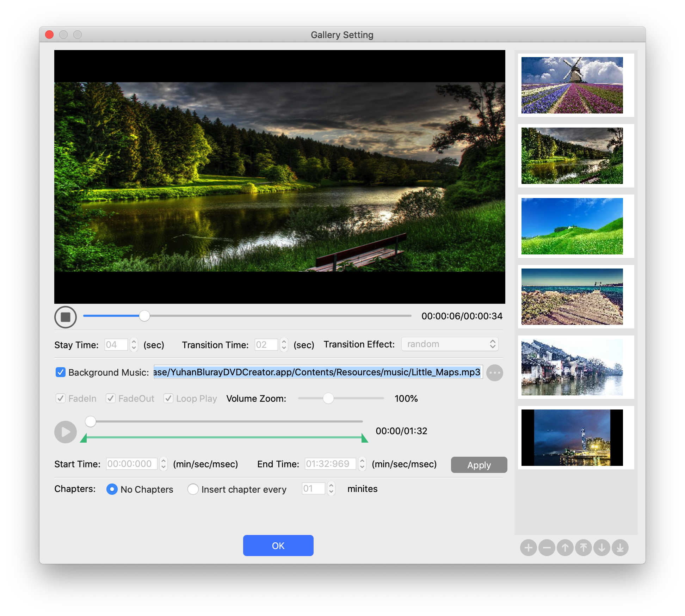Browse for background music file
685x616 pixels.
point(494,372)
